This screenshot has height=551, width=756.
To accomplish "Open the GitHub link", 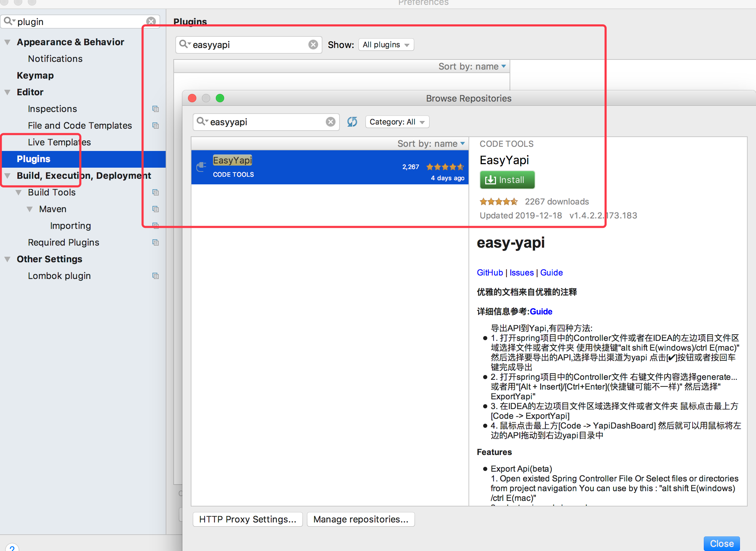I will coord(490,273).
